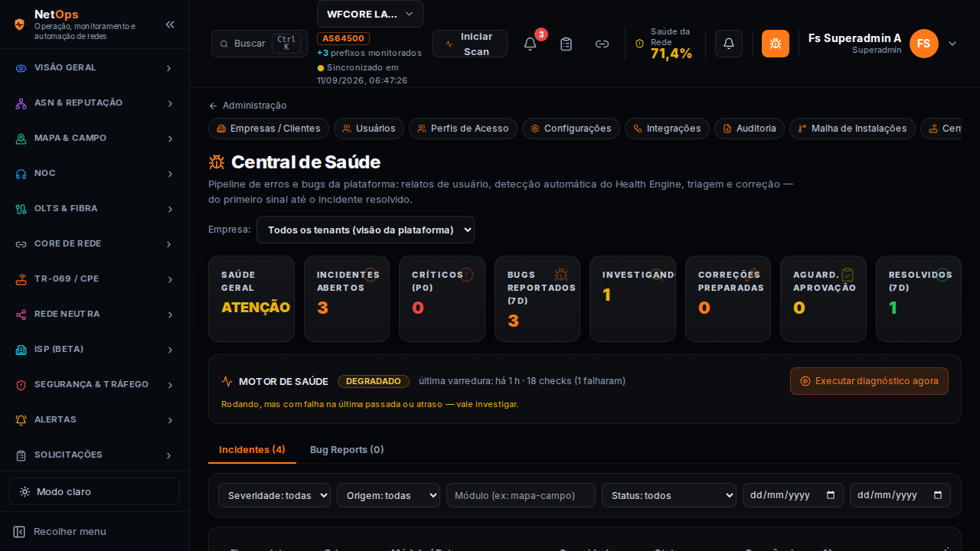The image size is (980, 551).
Task: Open Visão Geral via its eye icon
Action: (21, 68)
